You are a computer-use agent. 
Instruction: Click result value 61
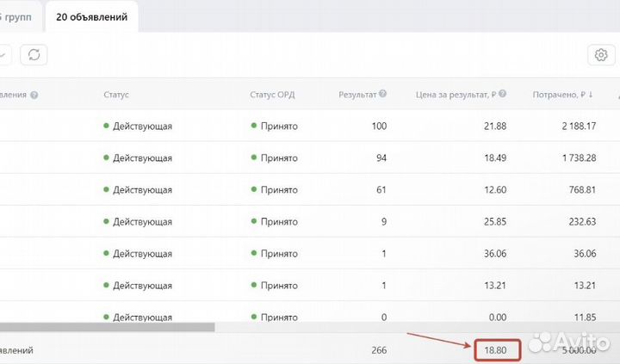click(x=381, y=189)
